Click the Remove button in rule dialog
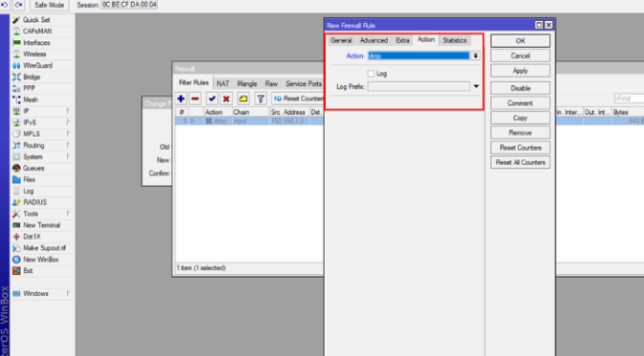The height and width of the screenshot is (356, 644). click(x=520, y=133)
